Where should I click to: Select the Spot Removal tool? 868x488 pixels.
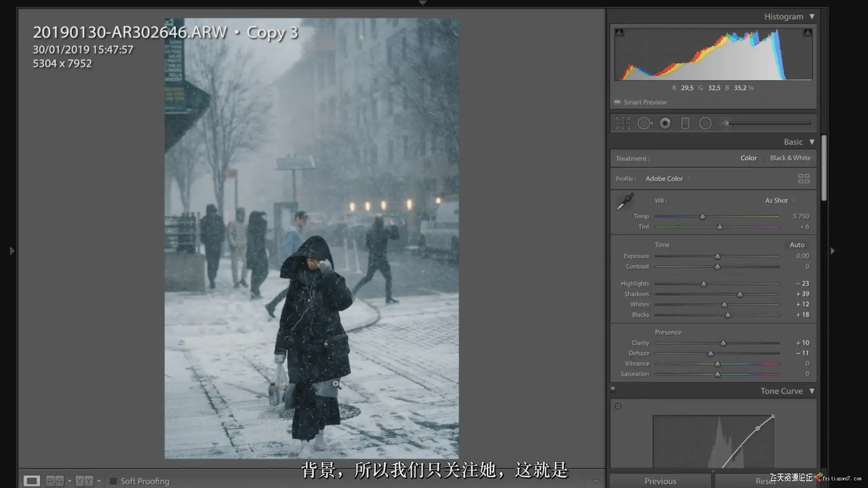pos(645,123)
